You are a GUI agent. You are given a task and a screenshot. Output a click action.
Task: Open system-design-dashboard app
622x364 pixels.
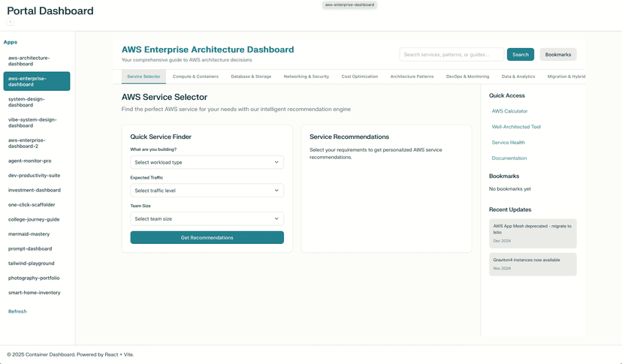pyautogui.click(x=37, y=102)
